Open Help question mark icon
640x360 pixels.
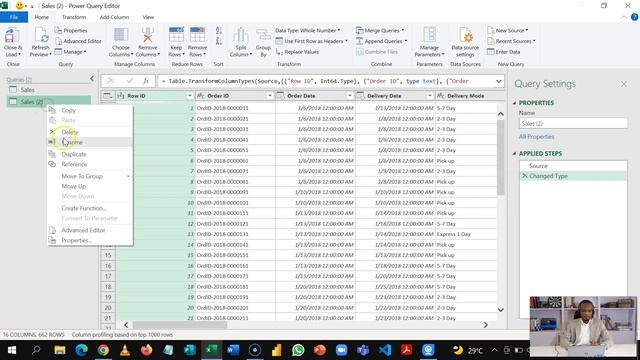(x=634, y=17)
